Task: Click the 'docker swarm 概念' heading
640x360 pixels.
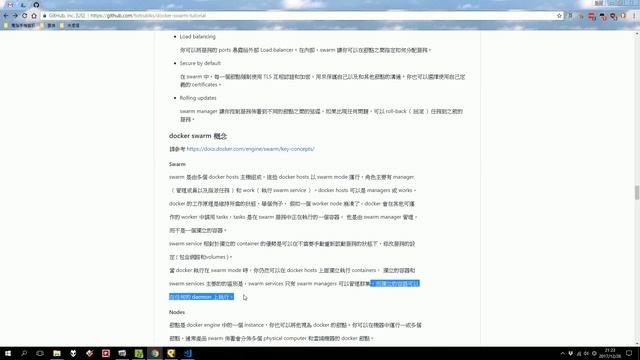Action: [x=198, y=136]
